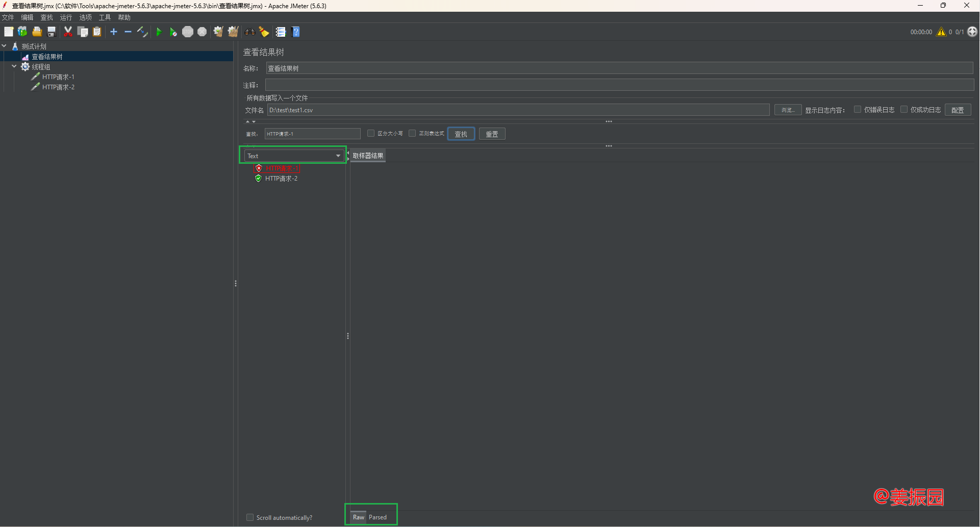This screenshot has height=527, width=980.
Task: Toggle enable/disable of selected element
Action: [x=142, y=32]
